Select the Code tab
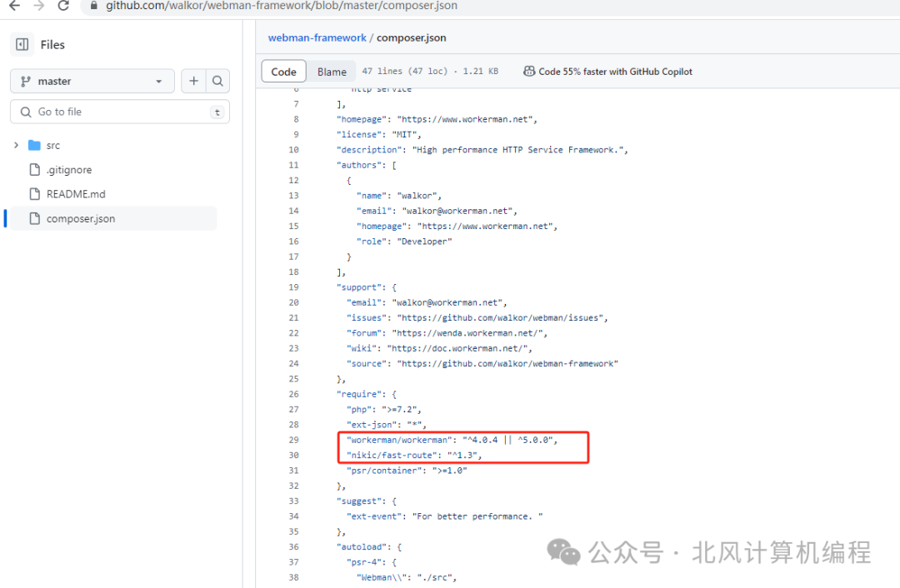 282,72
